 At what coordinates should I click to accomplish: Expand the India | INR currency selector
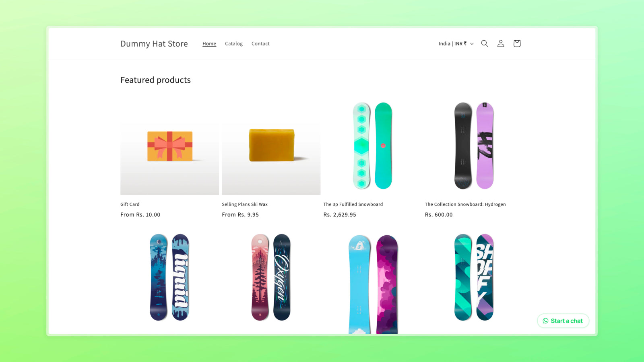(456, 43)
